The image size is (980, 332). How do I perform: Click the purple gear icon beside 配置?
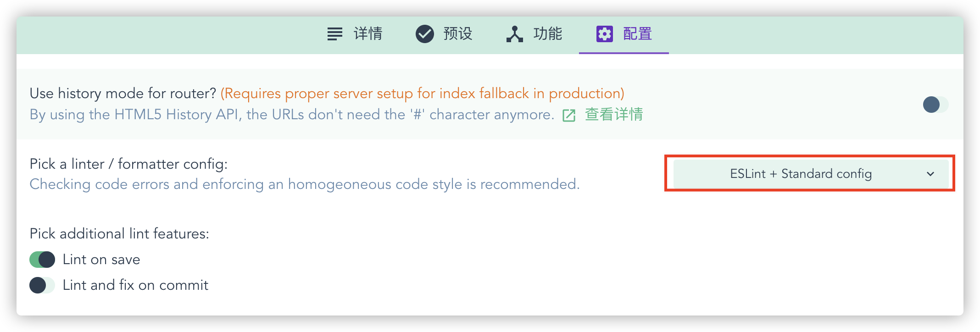pos(605,34)
